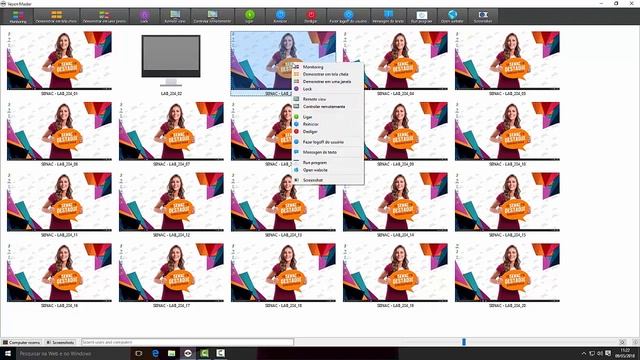Click the purple Lock toolbar icon
Image resolution: width=640 pixels, height=360 pixels.
(x=144, y=16)
